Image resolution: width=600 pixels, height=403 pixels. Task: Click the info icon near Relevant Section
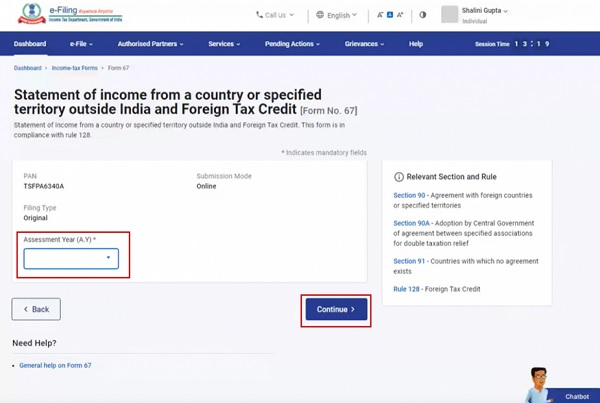click(399, 177)
